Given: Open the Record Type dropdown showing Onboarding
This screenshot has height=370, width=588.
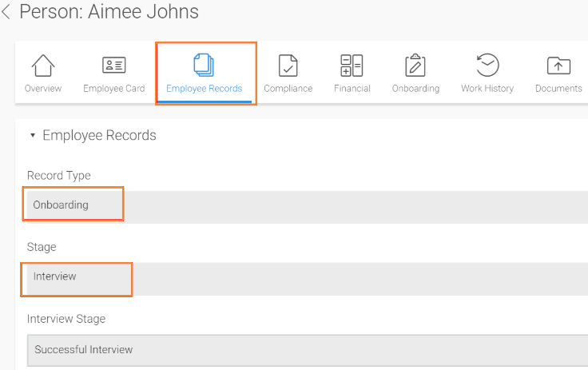Looking at the screenshot, I should pos(304,205).
